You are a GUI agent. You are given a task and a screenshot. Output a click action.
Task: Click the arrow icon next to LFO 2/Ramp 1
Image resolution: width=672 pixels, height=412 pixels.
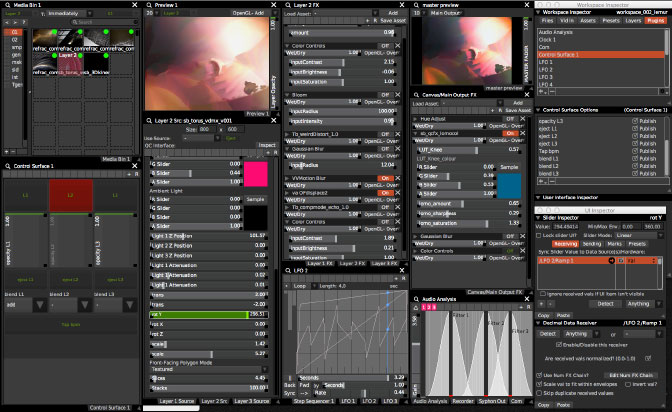(x=612, y=261)
